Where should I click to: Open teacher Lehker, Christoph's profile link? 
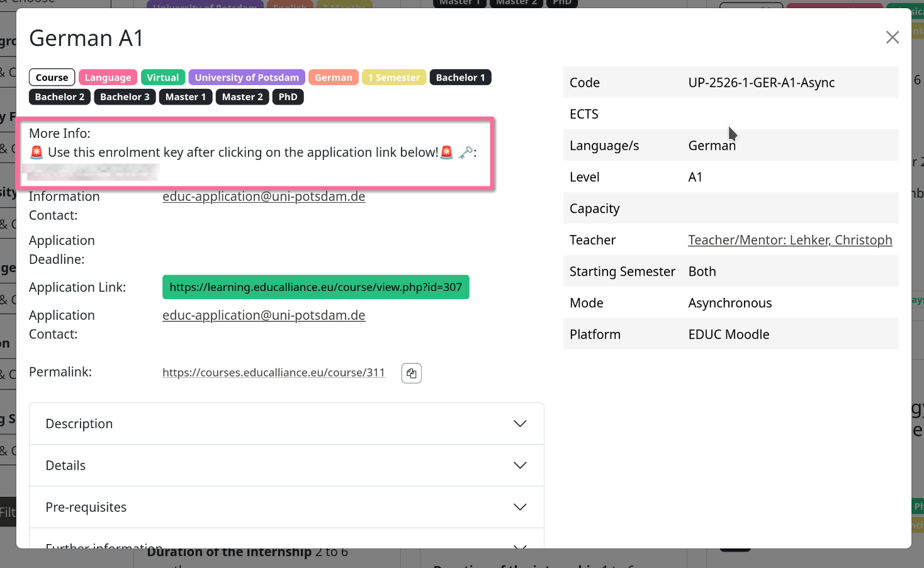pos(790,240)
